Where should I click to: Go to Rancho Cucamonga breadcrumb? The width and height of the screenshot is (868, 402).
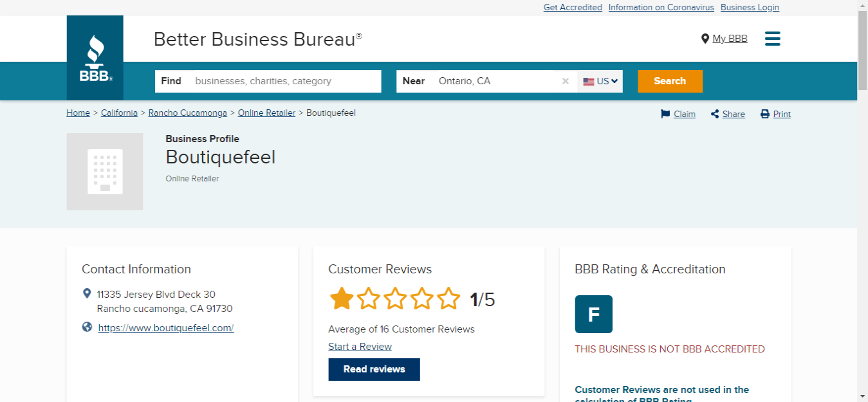187,113
